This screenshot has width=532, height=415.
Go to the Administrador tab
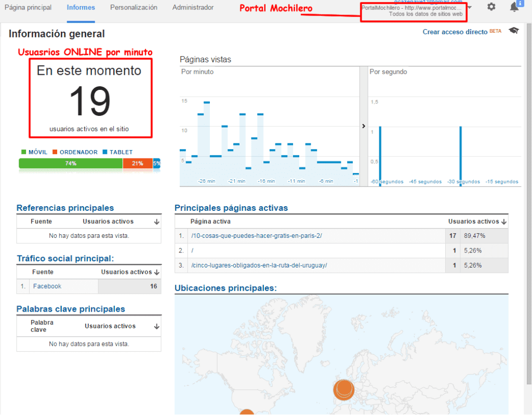tap(193, 8)
